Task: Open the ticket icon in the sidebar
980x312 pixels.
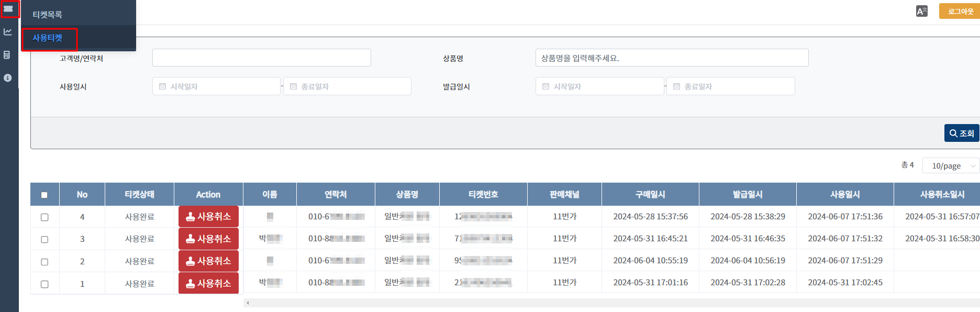Action: click(x=8, y=9)
